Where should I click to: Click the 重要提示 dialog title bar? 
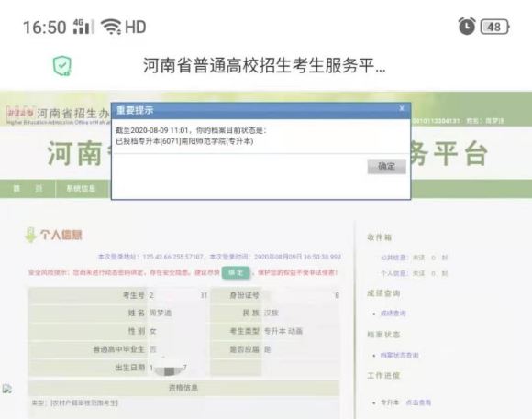260,110
